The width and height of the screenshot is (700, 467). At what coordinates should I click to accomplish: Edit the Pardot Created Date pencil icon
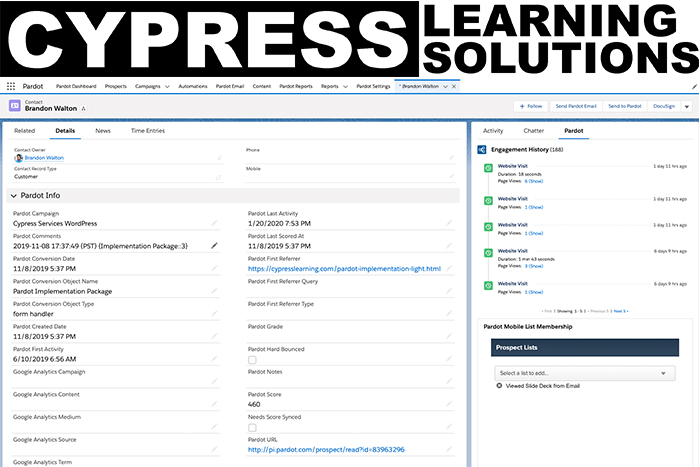click(214, 336)
